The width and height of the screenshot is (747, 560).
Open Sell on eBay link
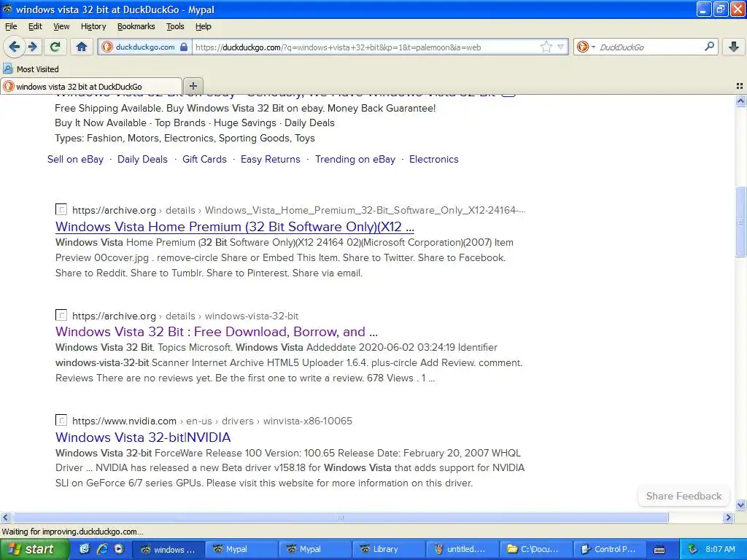click(x=75, y=160)
